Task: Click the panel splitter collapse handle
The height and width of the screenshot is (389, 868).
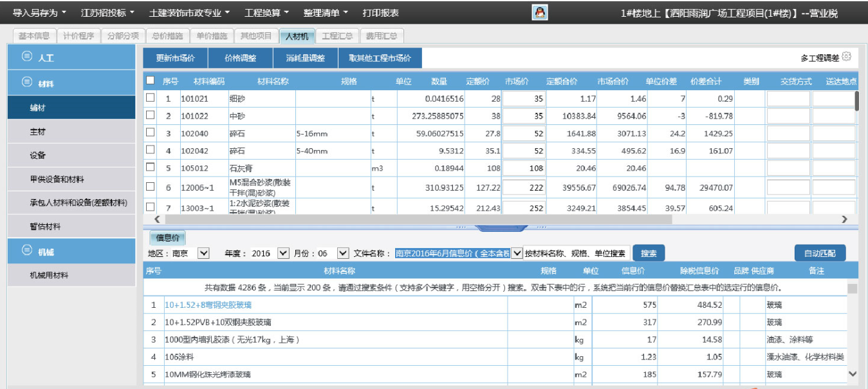Action: 501,227
